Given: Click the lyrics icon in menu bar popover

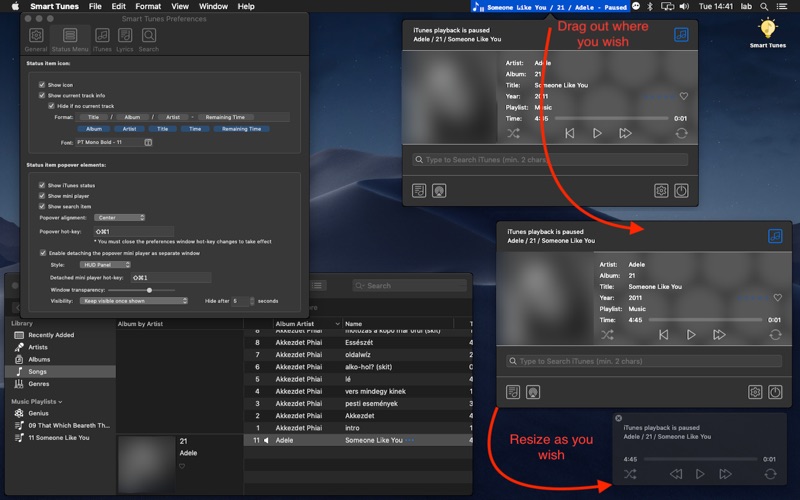Looking at the screenshot, I should click(x=419, y=191).
